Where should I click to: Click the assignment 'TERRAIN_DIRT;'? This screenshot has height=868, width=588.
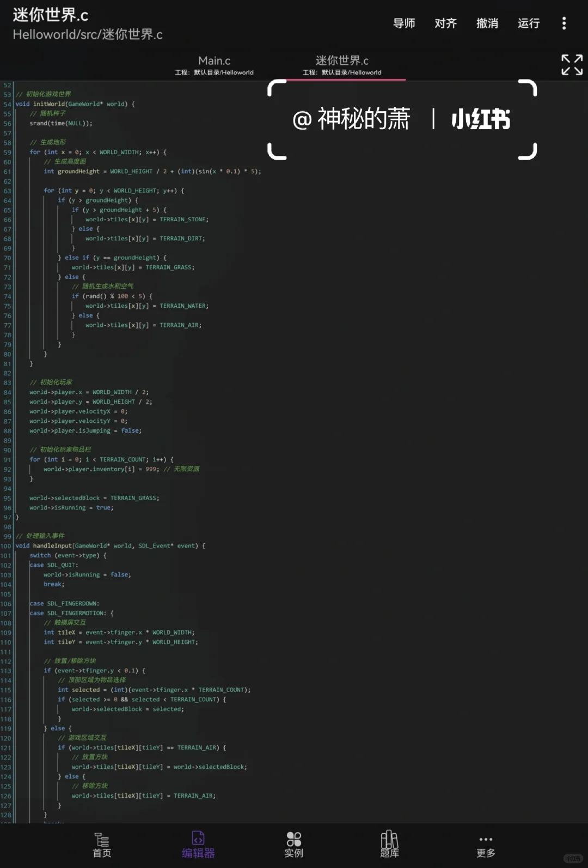click(182, 239)
